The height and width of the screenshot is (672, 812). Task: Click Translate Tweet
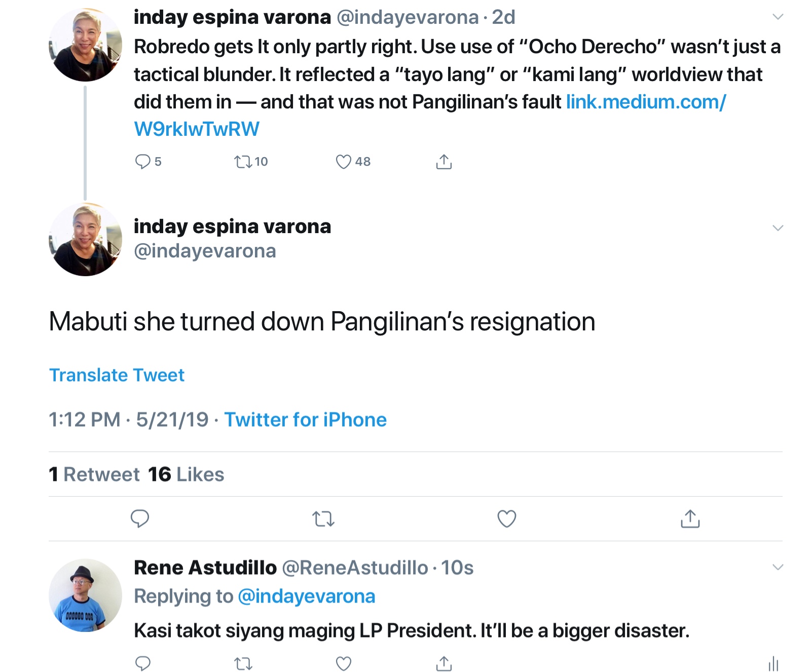pyautogui.click(x=117, y=375)
